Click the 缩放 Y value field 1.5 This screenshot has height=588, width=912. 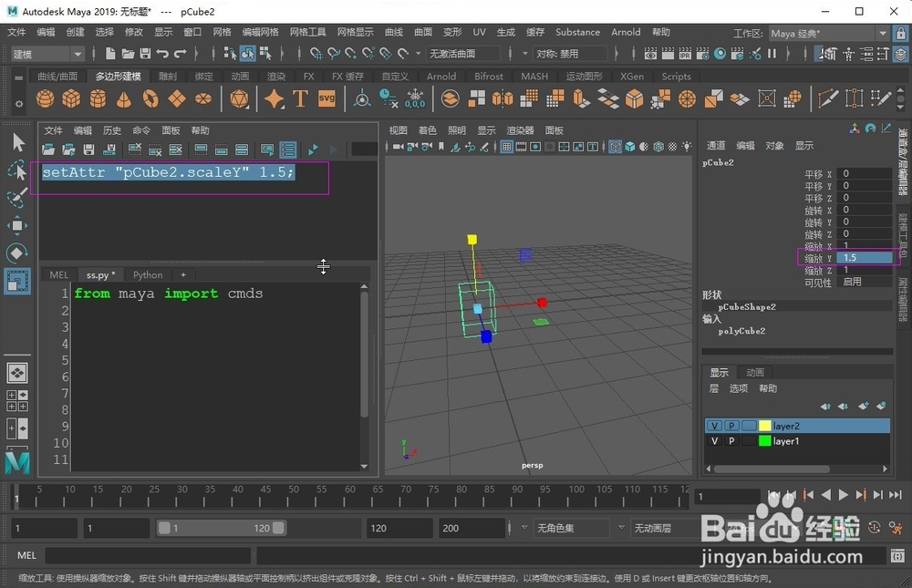[865, 258]
